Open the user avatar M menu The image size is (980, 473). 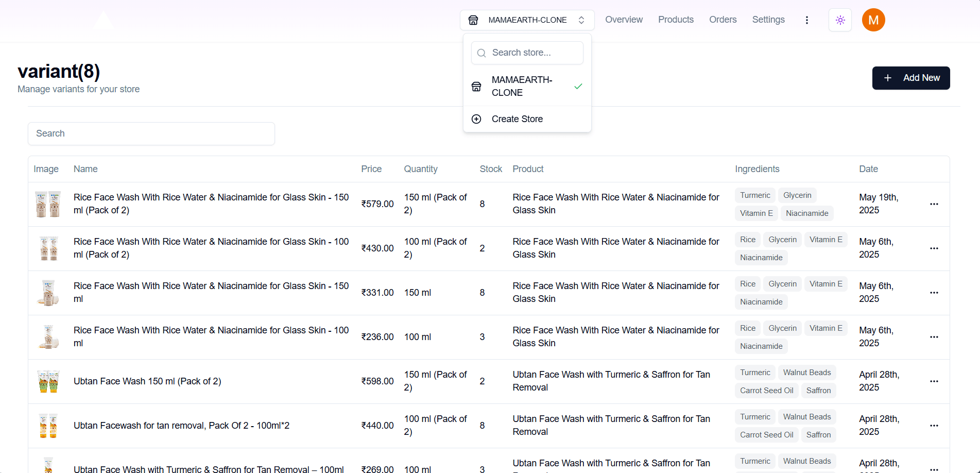click(x=873, y=20)
